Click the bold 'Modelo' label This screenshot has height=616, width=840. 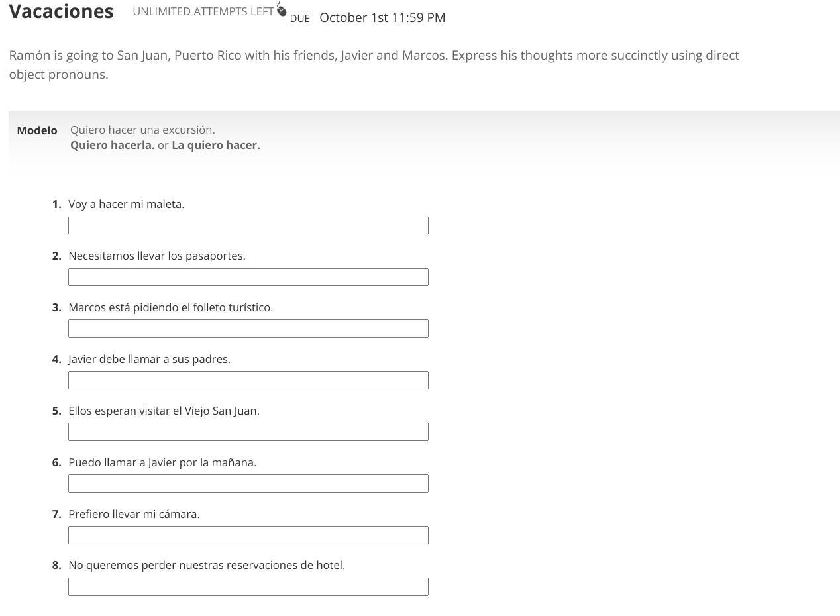click(x=37, y=130)
